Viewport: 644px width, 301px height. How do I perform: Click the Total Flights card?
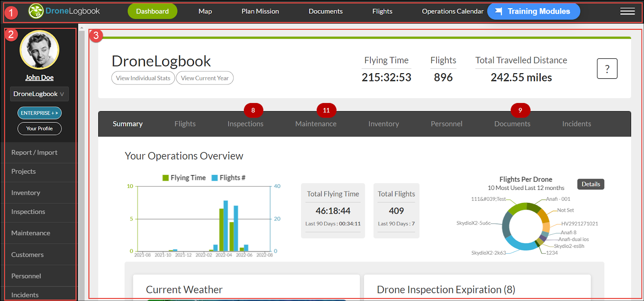pos(396,211)
